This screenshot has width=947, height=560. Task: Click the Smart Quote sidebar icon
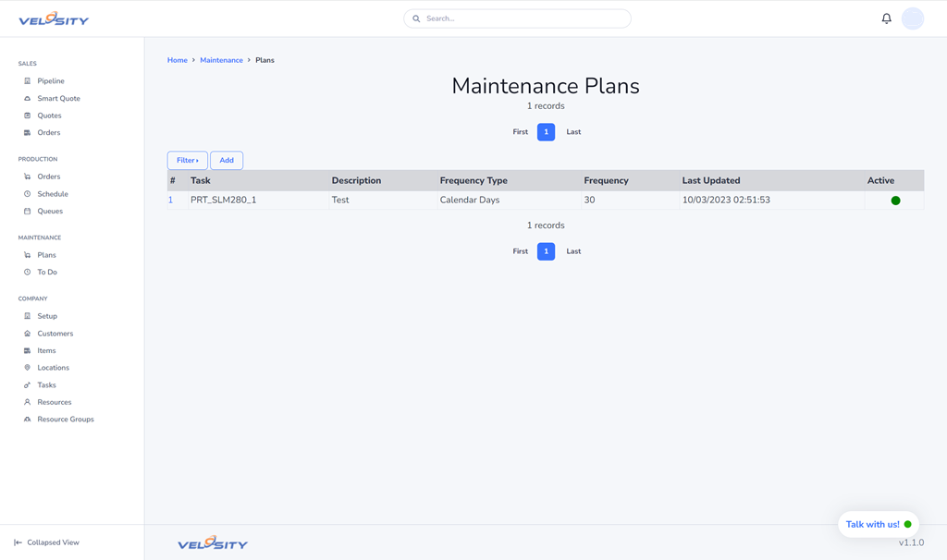27,99
